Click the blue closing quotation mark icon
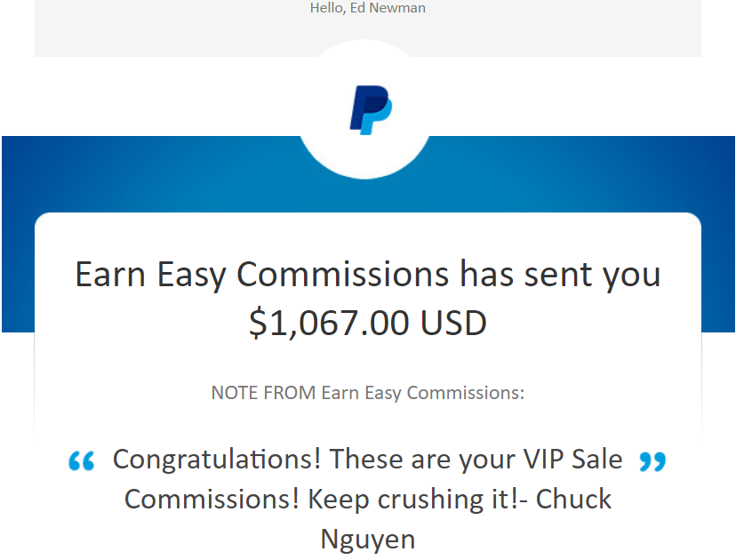This screenshot has width=736, height=560. click(x=652, y=461)
